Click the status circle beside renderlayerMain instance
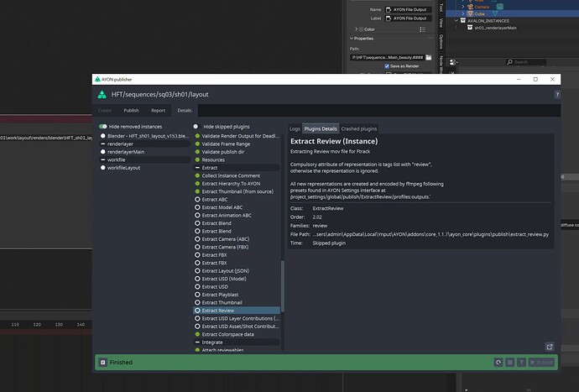 [x=103, y=152]
